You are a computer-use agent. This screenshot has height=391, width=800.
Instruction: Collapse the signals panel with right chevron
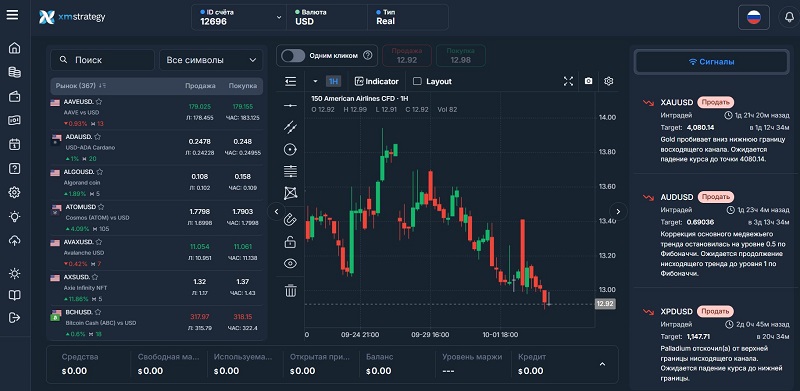point(618,211)
